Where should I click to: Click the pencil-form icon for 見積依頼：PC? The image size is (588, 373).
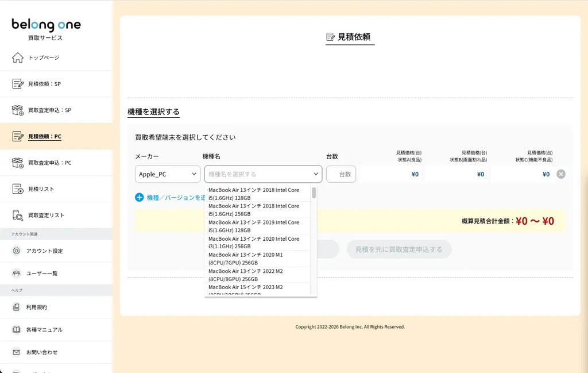point(18,136)
